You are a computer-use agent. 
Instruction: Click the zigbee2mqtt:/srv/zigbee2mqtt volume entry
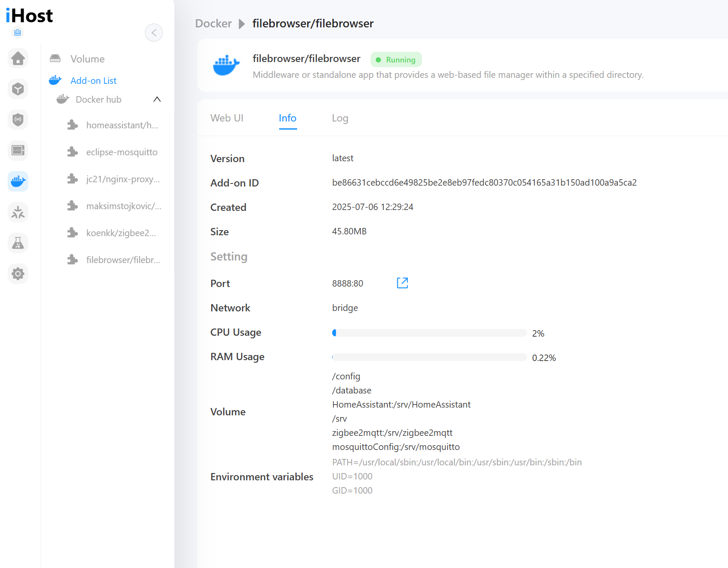pyautogui.click(x=392, y=433)
